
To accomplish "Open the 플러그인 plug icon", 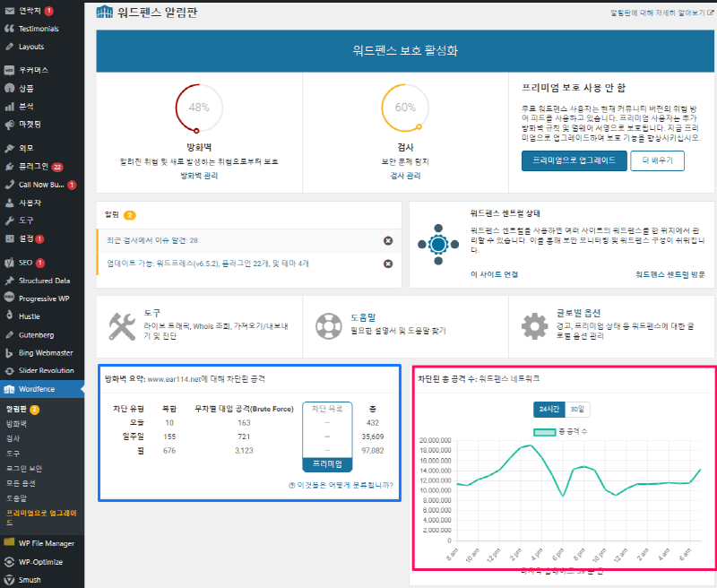I will point(9,167).
